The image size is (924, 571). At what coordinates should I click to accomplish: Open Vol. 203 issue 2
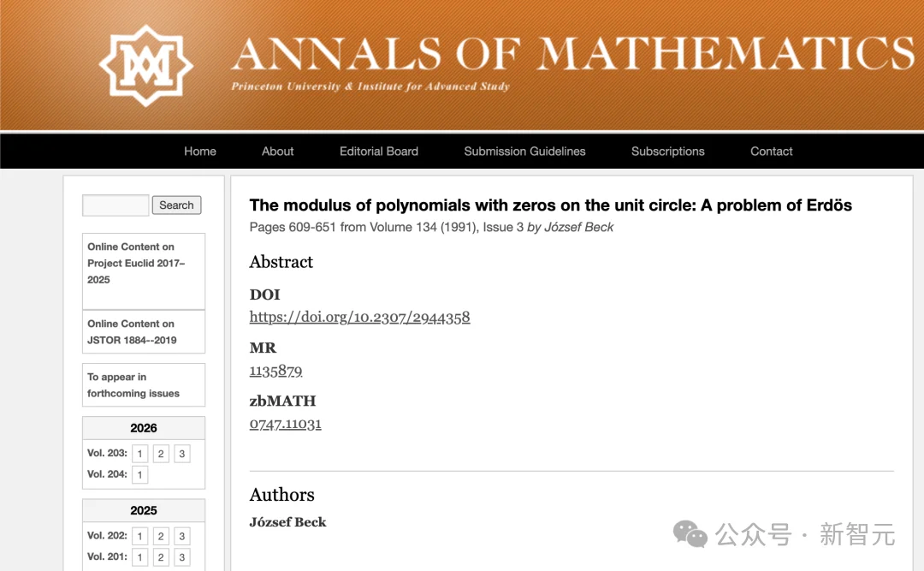coord(161,454)
